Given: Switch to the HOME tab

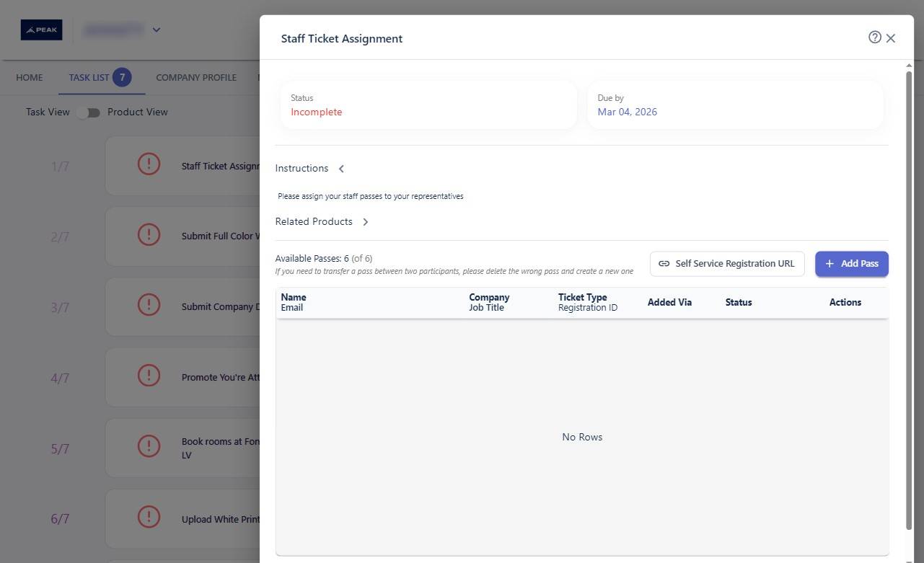Looking at the screenshot, I should pyautogui.click(x=29, y=77).
